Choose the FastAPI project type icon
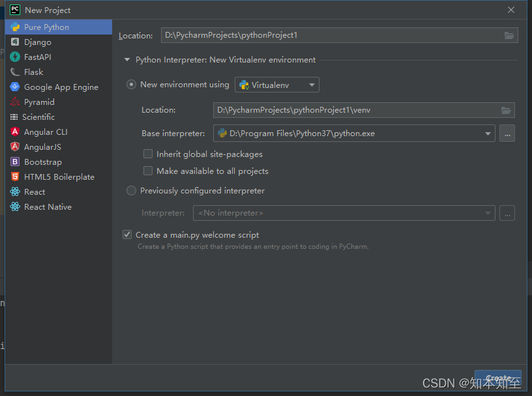 (14, 57)
